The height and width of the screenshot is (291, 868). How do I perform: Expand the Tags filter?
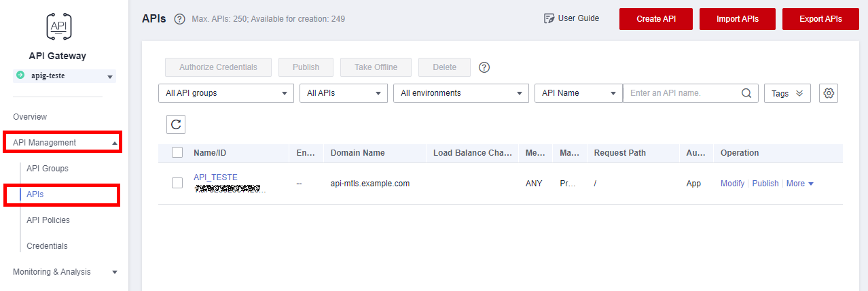coord(787,94)
